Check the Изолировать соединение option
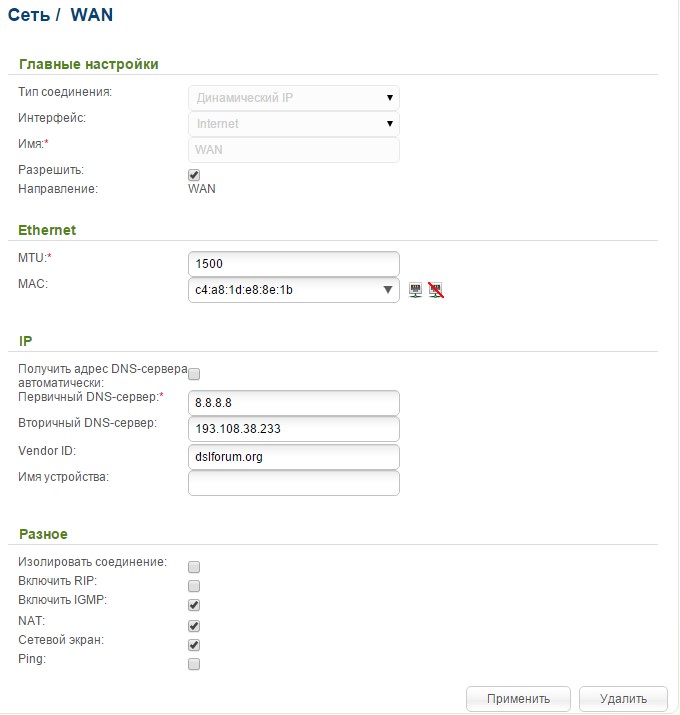Screen dimensions: 680x715 194,564
